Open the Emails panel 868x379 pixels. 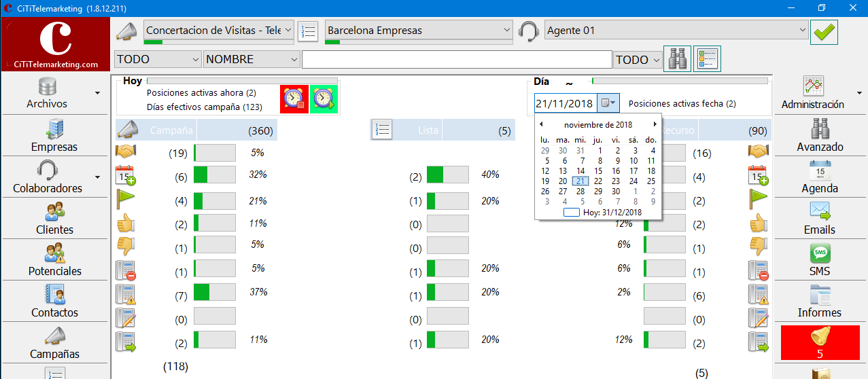pyautogui.click(x=820, y=219)
